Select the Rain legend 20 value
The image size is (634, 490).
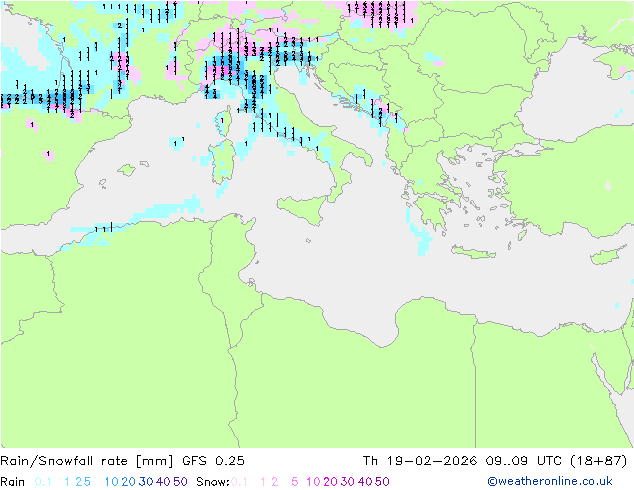[x=129, y=482]
